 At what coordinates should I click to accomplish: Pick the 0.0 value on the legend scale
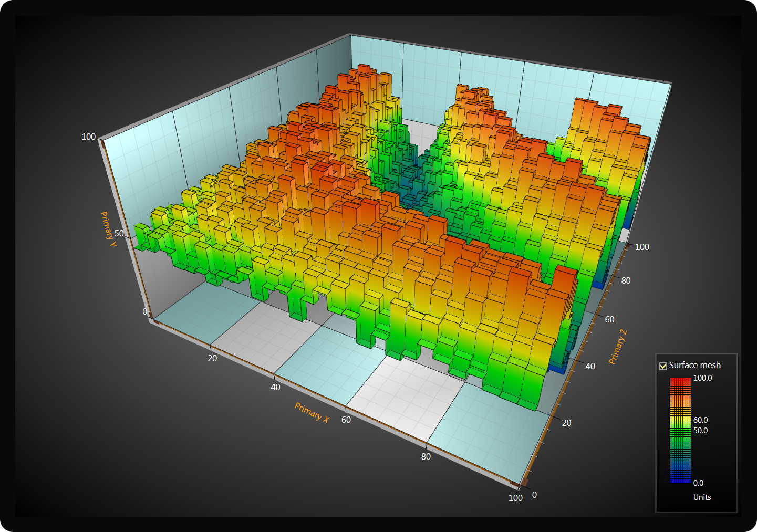[698, 483]
